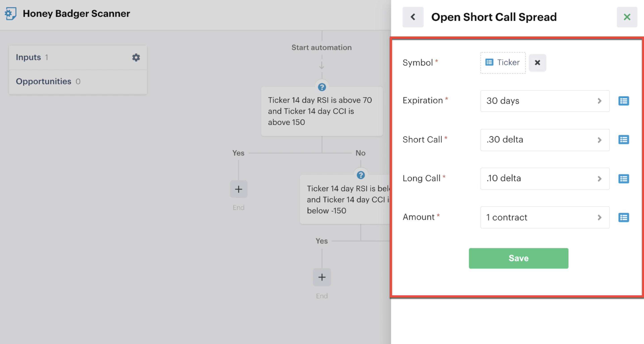Click the Honey Badger Scanner automation icon
644x344 pixels.
pos(11,13)
